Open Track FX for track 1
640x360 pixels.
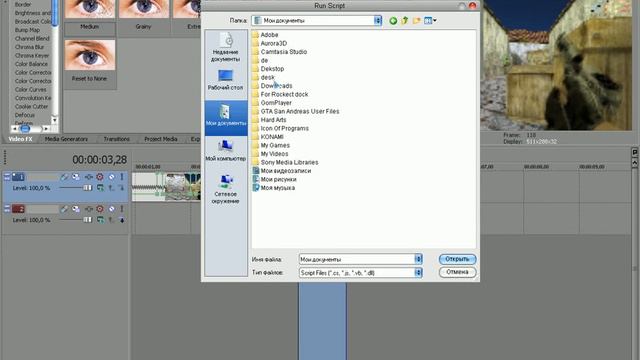point(89,177)
